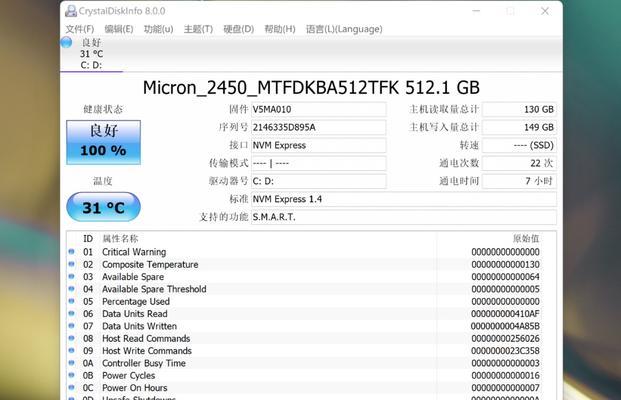Click the status dot for Power Cycles
The width and height of the screenshot is (621, 400).
pos(71,375)
